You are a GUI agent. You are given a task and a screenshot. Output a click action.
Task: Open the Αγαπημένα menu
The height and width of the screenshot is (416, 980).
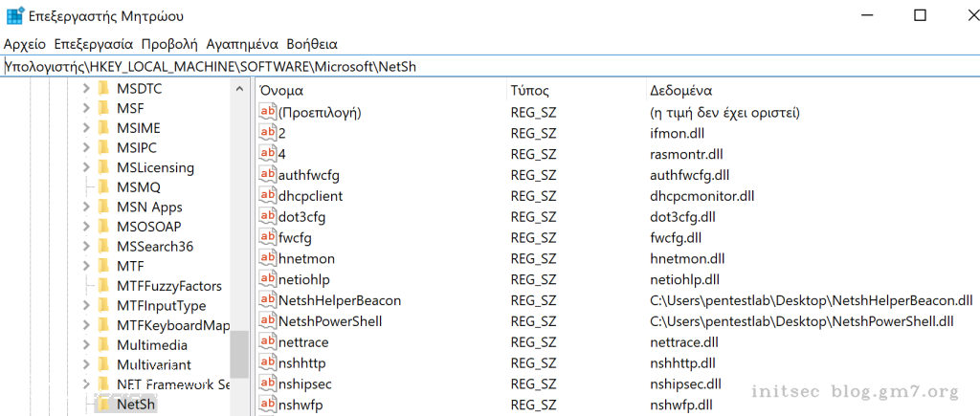click(242, 44)
